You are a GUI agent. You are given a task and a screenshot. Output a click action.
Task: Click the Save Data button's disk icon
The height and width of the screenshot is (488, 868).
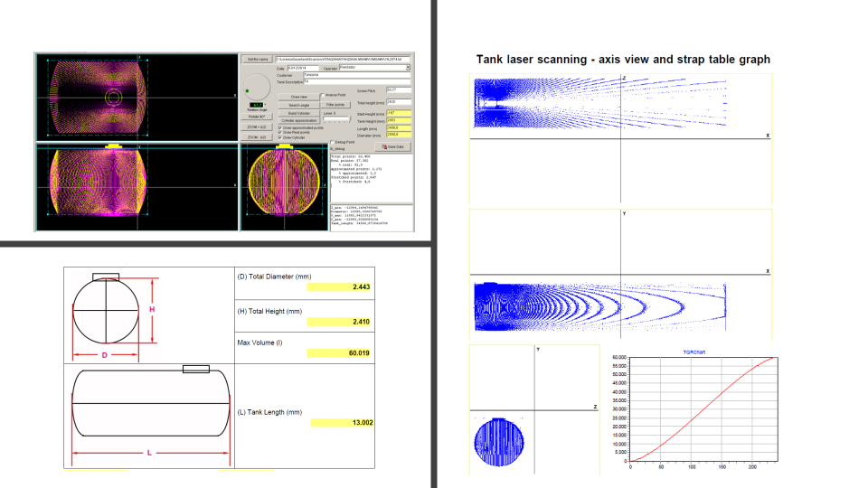pyautogui.click(x=385, y=146)
